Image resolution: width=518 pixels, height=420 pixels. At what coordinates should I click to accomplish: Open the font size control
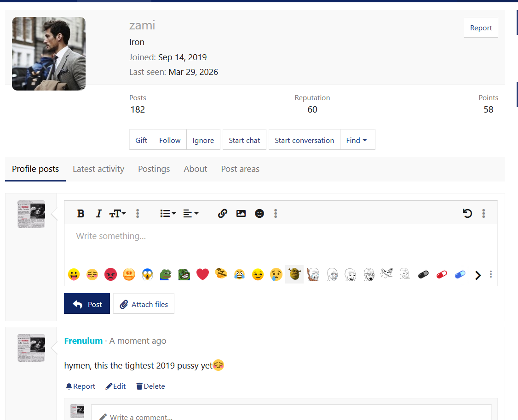pos(117,213)
